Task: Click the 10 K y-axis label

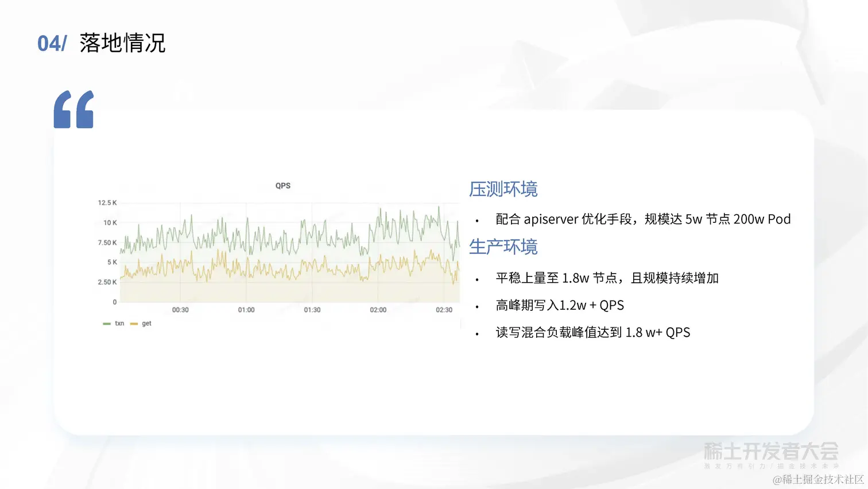Action: pos(110,222)
